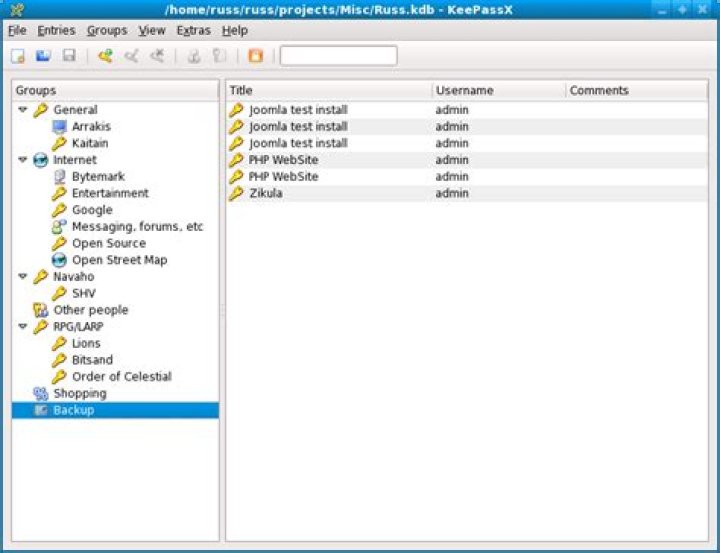Open the Extras menu

pos(193,30)
